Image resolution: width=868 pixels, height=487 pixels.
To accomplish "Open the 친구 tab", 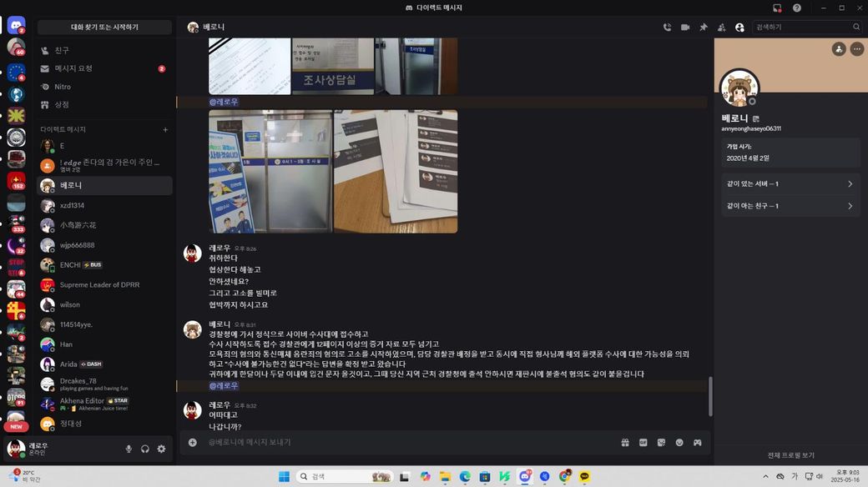I will 104,50.
